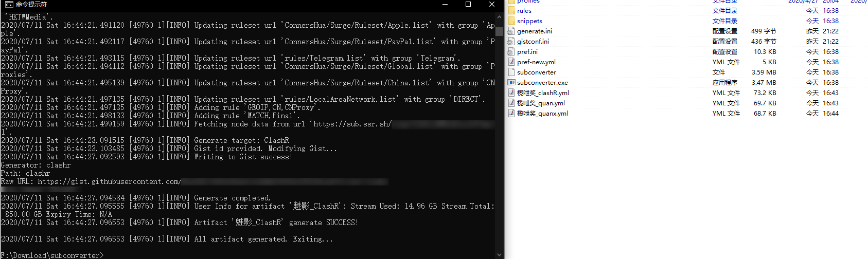
Task: Select the pref.ini file name
Action: point(527,51)
